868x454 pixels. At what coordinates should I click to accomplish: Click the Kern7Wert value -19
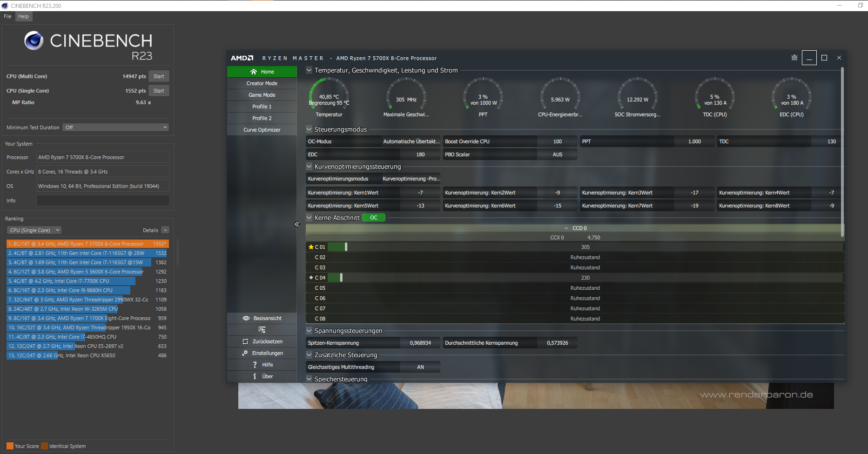[x=694, y=206]
